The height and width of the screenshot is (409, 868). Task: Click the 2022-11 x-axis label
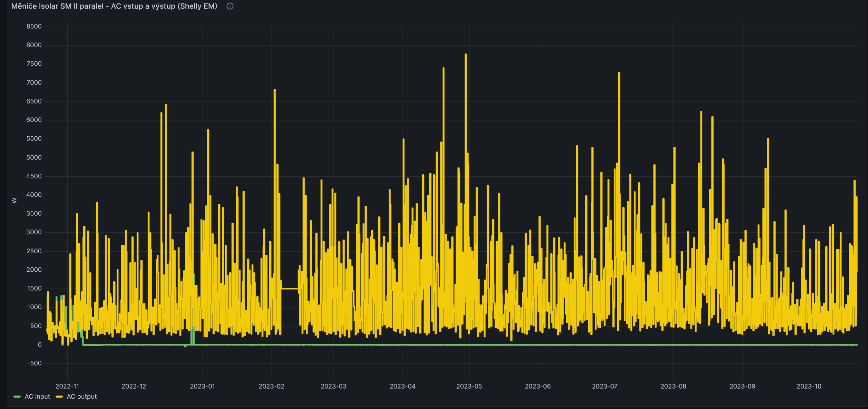pyautogui.click(x=67, y=386)
